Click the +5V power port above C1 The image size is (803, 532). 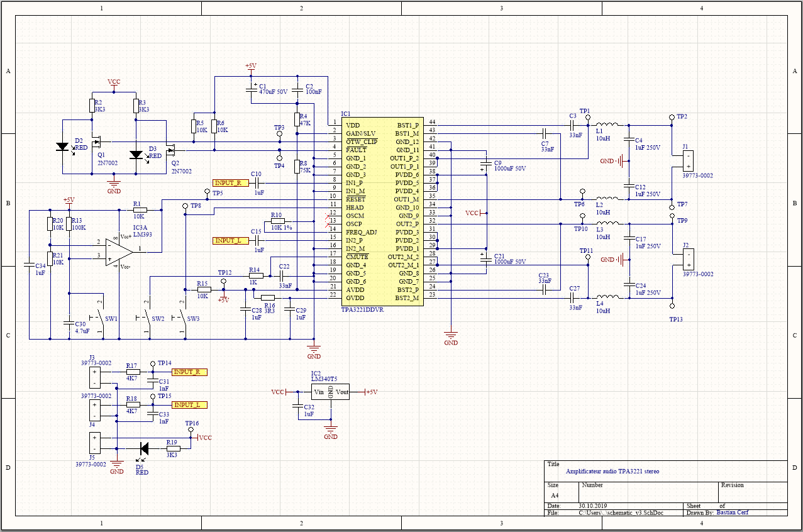(x=250, y=67)
